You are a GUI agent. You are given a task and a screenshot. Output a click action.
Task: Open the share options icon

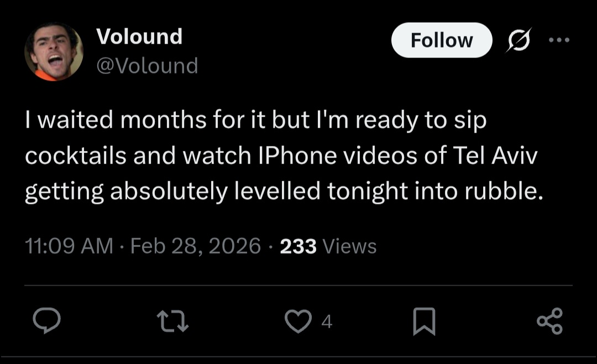[549, 321]
